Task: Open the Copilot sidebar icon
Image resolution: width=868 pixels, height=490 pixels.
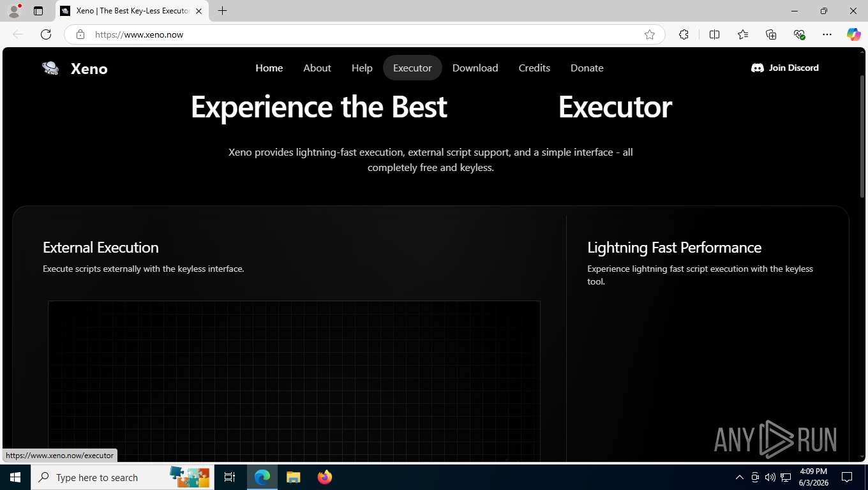Action: point(854,34)
